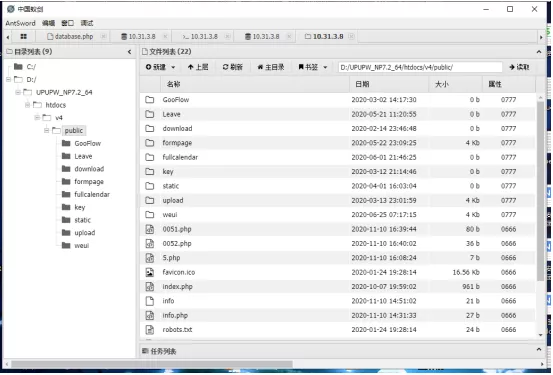Refresh the file list with 刷新
Screen dimensions: 553x375
(x=232, y=67)
